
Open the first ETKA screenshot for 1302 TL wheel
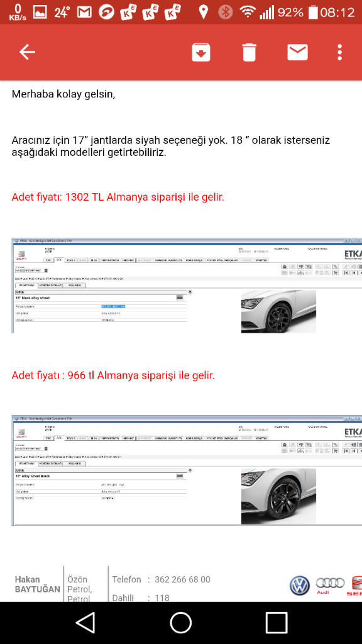[x=187, y=286]
